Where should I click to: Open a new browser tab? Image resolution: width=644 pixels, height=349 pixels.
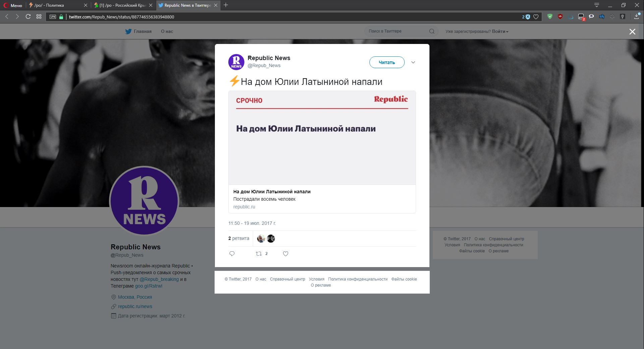[226, 5]
